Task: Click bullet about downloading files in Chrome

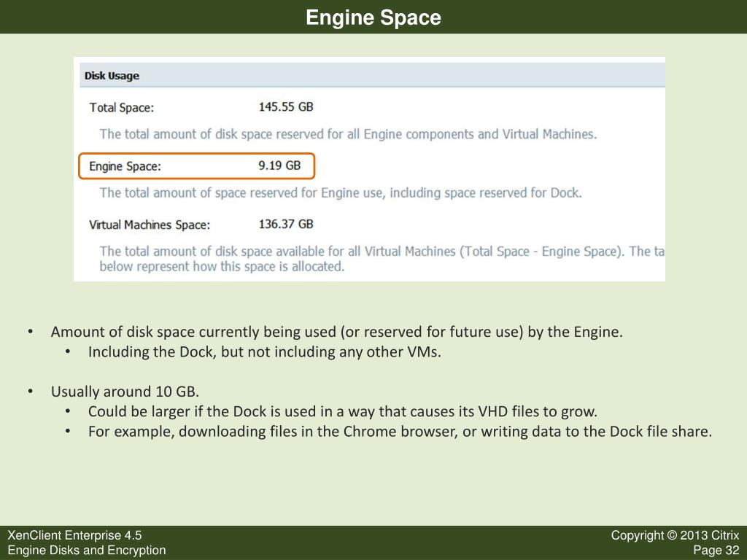Action: pyautogui.click(x=400, y=431)
